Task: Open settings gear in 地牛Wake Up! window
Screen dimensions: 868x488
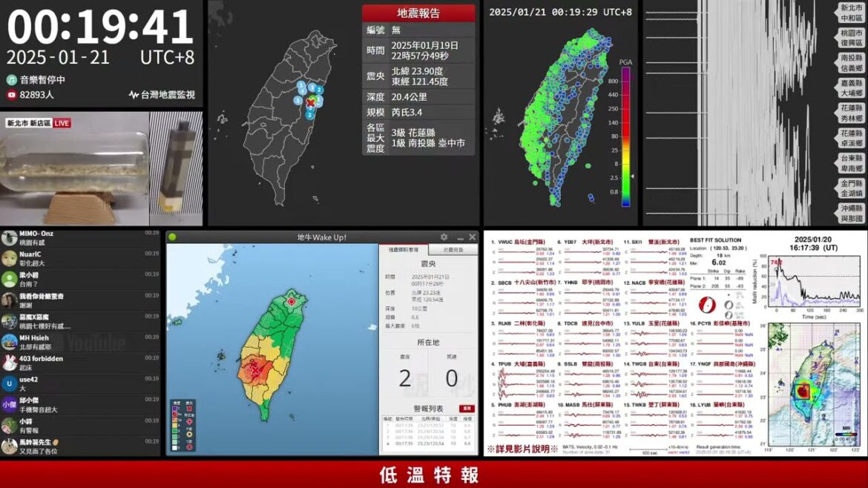Action: pyautogui.click(x=444, y=237)
